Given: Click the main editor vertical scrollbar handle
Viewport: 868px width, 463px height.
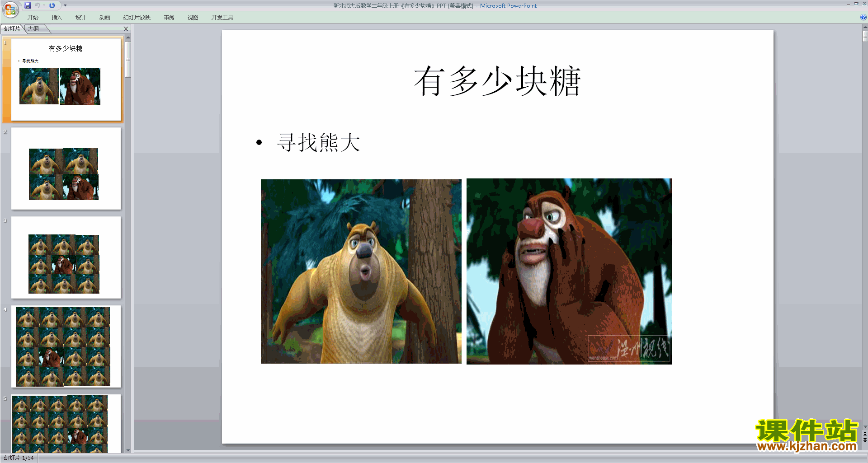Looking at the screenshot, I should click(x=865, y=36).
